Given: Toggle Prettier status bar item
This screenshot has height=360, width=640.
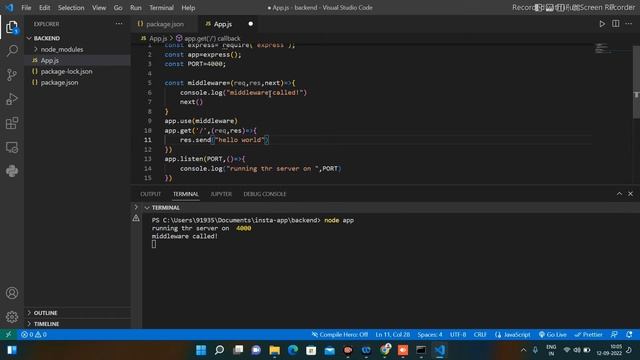Looking at the screenshot, I should pyautogui.click(x=589, y=334).
